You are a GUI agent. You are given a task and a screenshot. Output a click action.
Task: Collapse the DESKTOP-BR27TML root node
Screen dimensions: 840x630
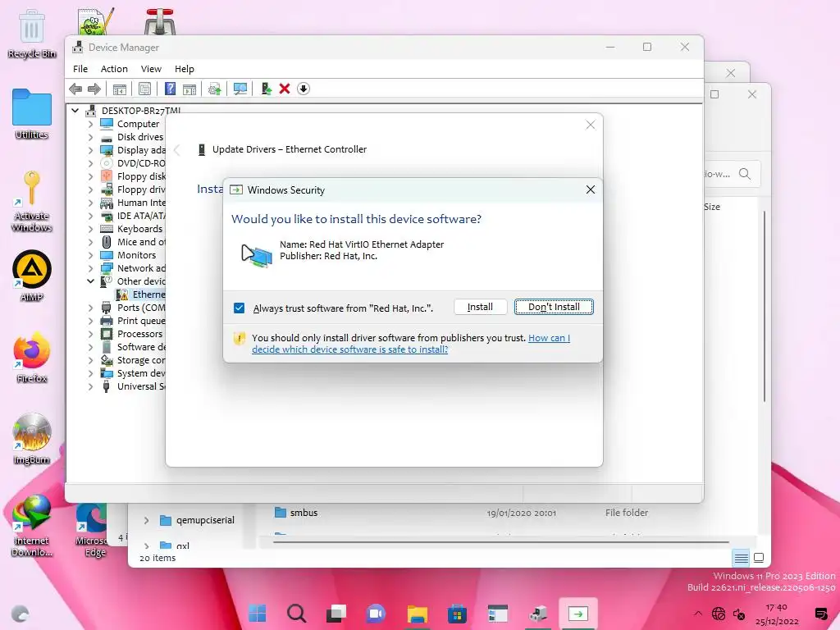point(75,111)
